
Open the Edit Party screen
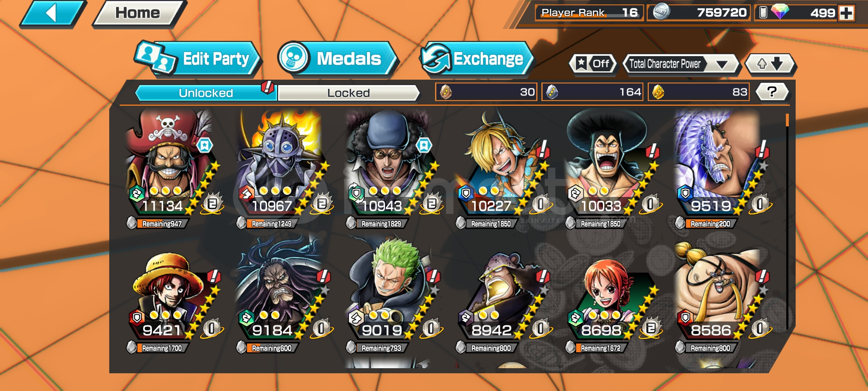pos(197,58)
